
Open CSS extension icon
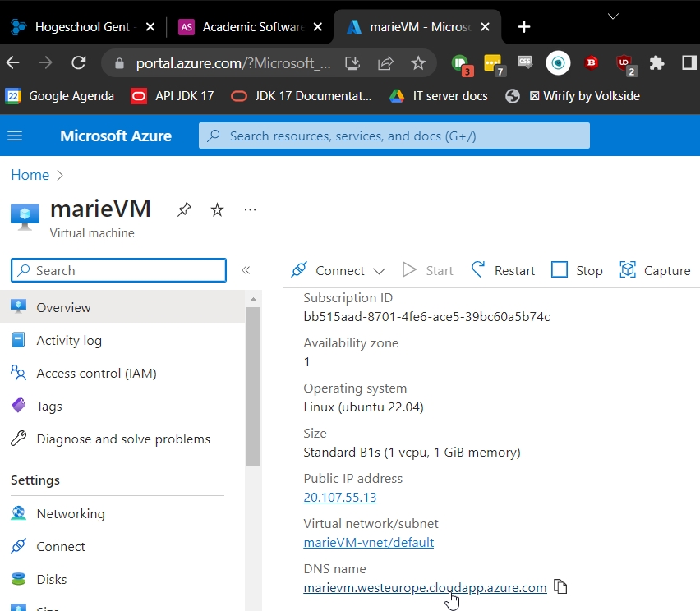click(525, 62)
